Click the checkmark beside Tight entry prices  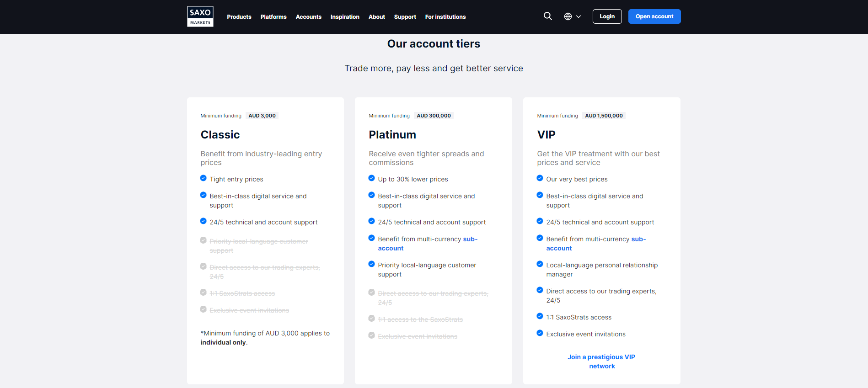click(204, 178)
